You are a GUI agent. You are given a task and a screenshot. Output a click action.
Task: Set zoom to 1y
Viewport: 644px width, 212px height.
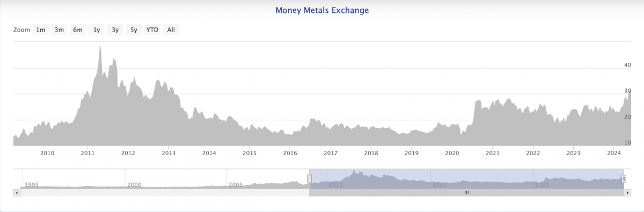click(97, 30)
